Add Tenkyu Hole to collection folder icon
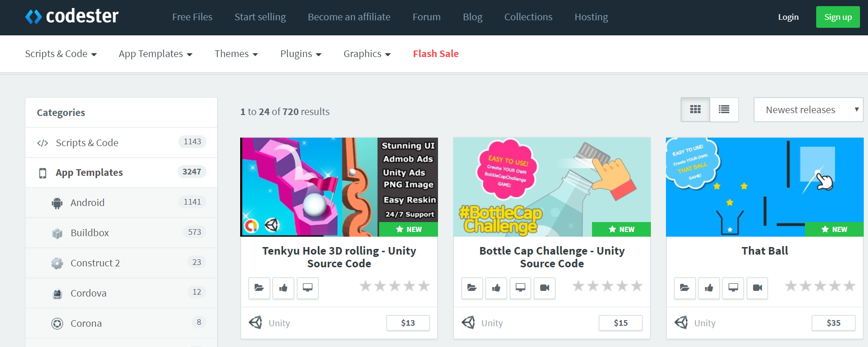This screenshot has width=868, height=347. [259, 288]
